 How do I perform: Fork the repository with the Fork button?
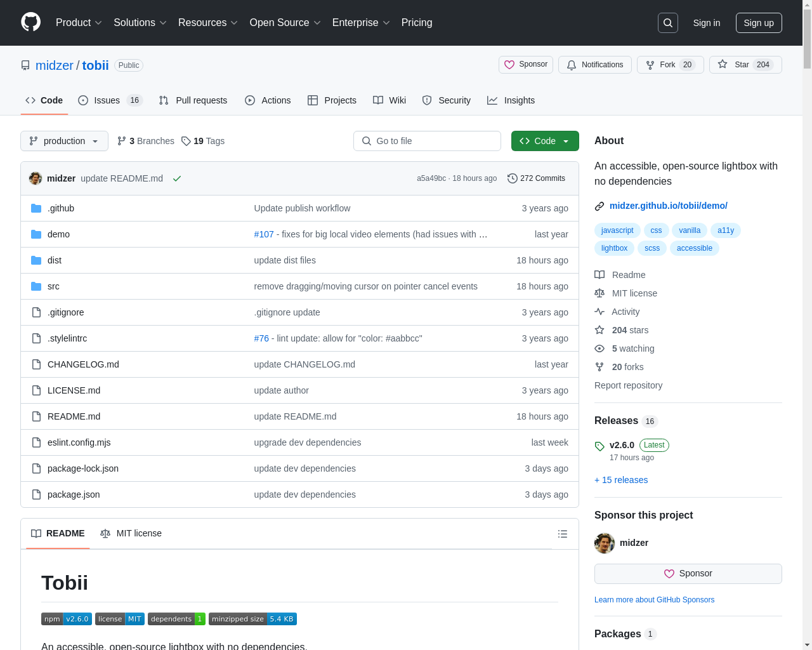pos(670,65)
